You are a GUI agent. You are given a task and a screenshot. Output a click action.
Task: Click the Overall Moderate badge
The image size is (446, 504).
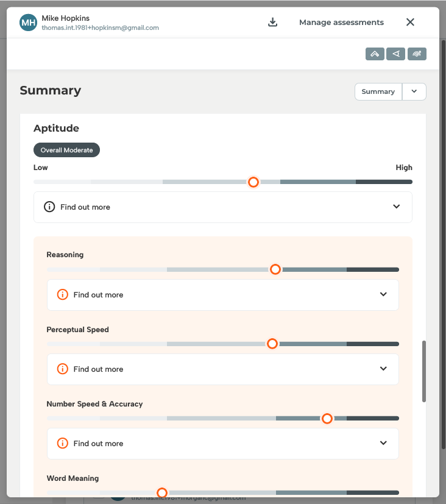pyautogui.click(x=66, y=150)
